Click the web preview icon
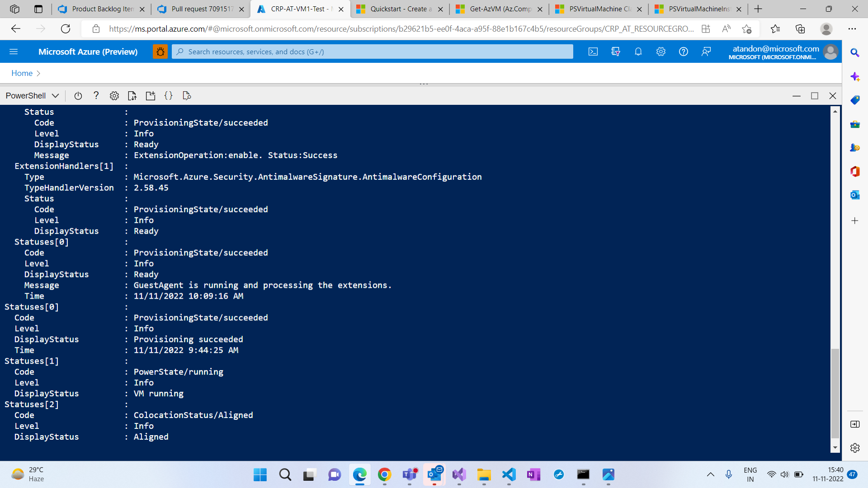 187,96
